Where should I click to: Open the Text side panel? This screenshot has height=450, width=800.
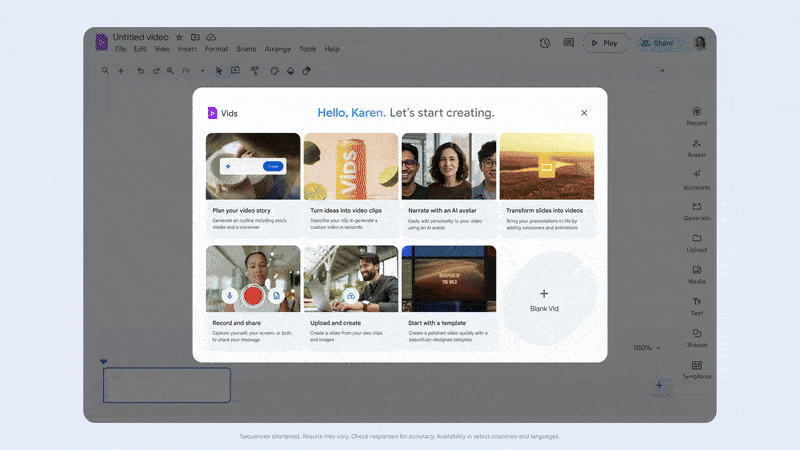tap(696, 307)
